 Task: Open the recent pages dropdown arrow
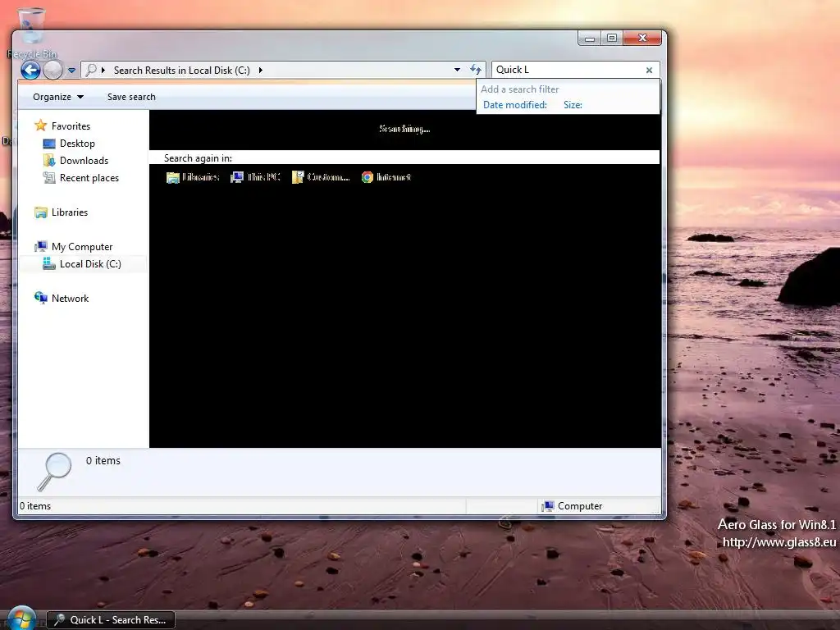pos(72,71)
